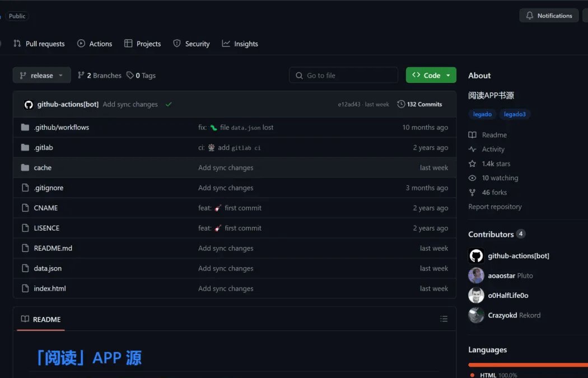Click the 「阅读」APP 源 README heading

tap(88, 357)
